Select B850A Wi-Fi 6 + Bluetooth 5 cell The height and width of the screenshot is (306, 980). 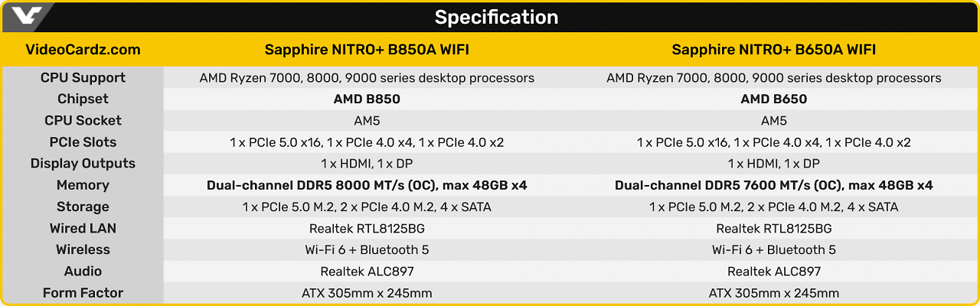point(367,249)
